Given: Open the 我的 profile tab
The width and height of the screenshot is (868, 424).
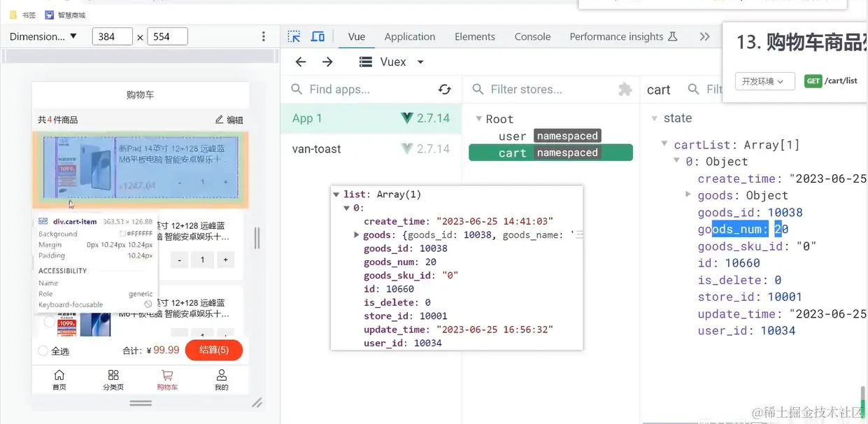Looking at the screenshot, I should coord(221,380).
